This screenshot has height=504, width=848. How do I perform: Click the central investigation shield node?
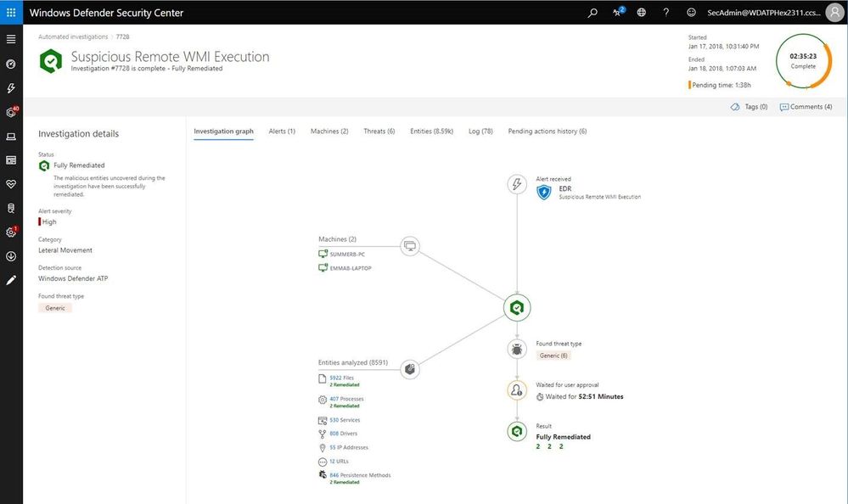[x=517, y=308]
